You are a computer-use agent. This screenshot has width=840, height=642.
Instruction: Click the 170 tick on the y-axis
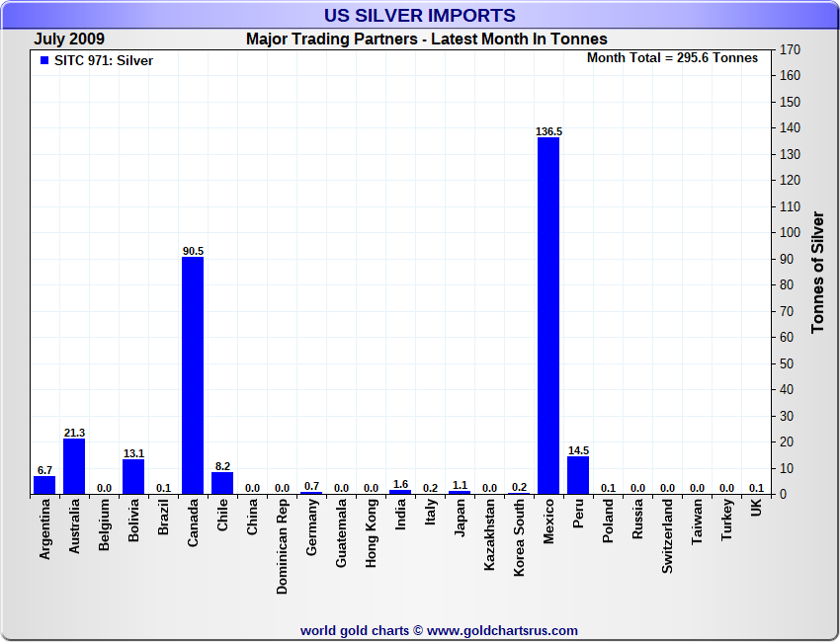tap(790, 49)
